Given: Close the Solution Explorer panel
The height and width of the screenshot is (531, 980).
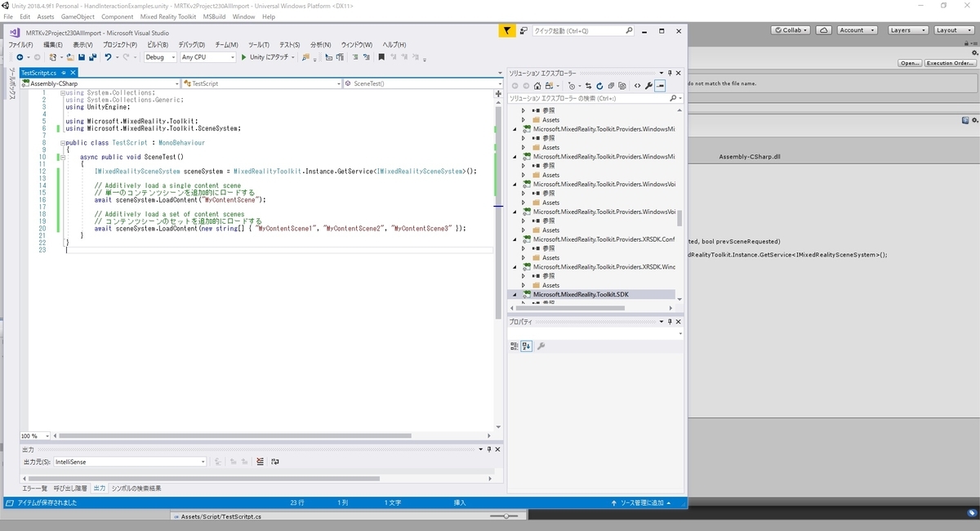Looking at the screenshot, I should pos(679,73).
